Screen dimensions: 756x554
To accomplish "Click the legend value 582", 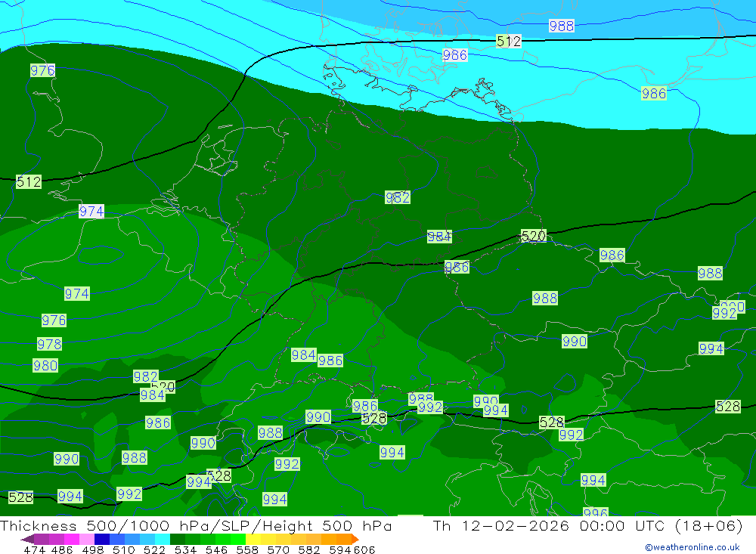I will point(309,550).
